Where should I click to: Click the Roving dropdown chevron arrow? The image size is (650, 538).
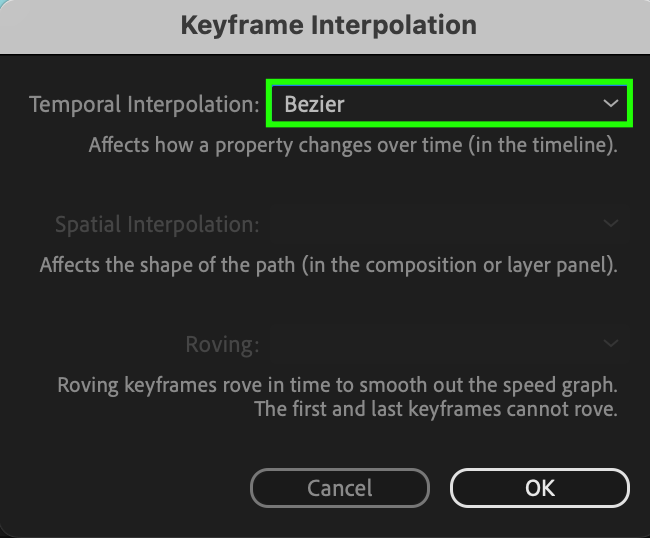[x=611, y=345]
